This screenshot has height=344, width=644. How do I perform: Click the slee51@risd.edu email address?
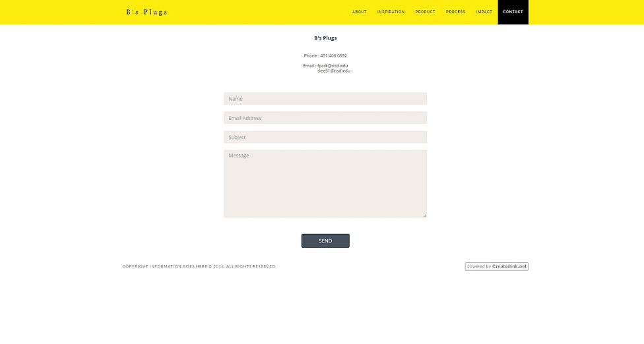tap(334, 71)
